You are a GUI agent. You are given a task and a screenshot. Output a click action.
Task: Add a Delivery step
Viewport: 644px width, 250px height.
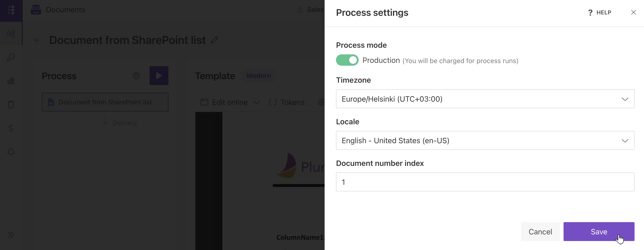pos(119,123)
